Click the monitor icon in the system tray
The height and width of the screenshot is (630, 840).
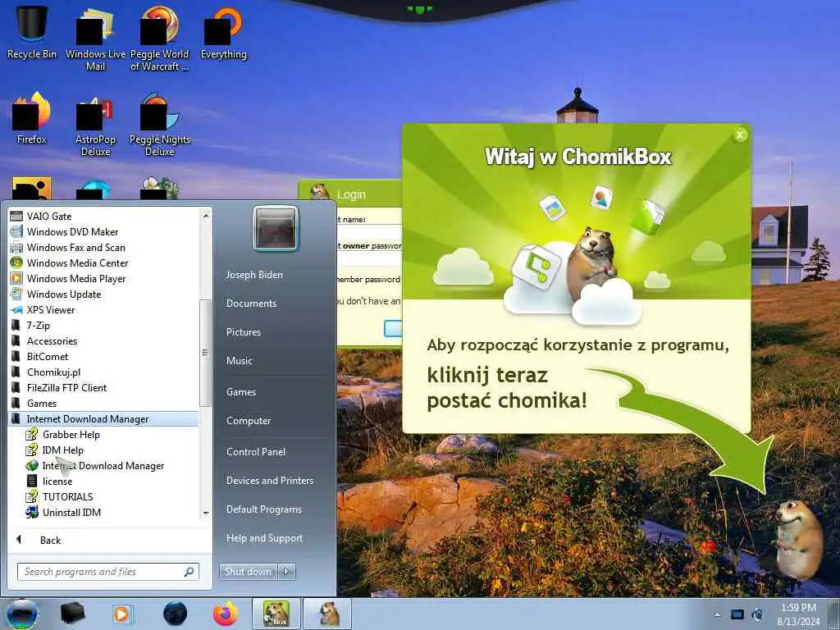coord(737,614)
